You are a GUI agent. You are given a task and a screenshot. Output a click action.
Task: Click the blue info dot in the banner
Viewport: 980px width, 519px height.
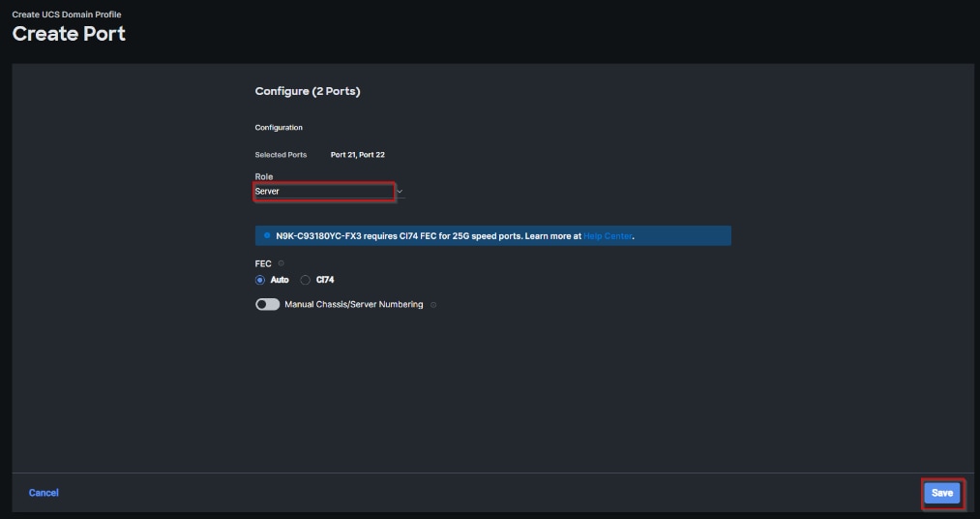pos(267,235)
